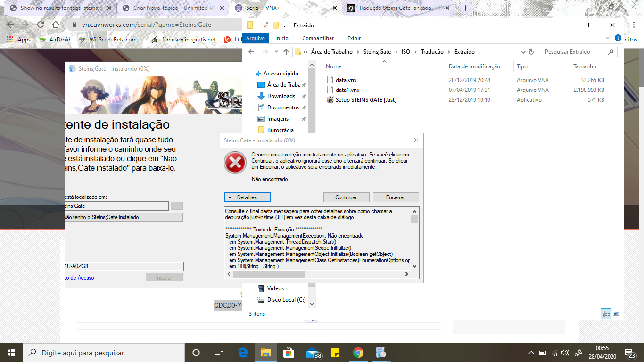Switch Explorer to details view icon
Screen dimensions: 644x362
pos(606,313)
